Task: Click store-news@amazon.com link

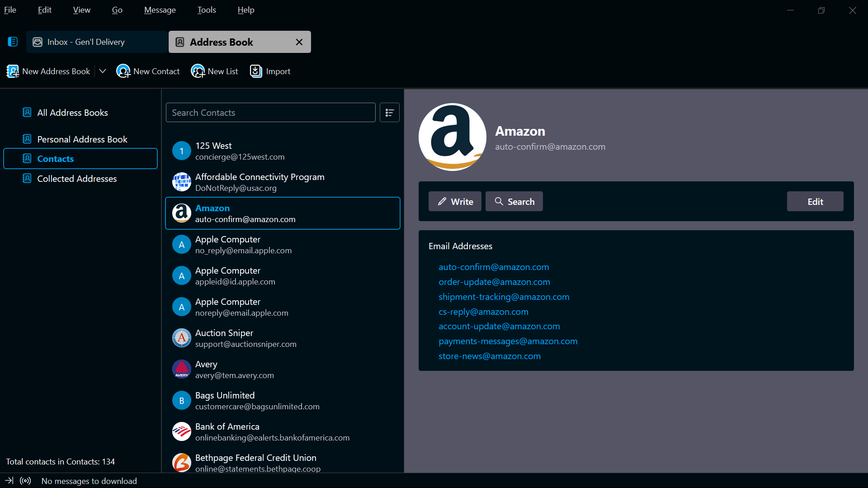Action: 489,356
